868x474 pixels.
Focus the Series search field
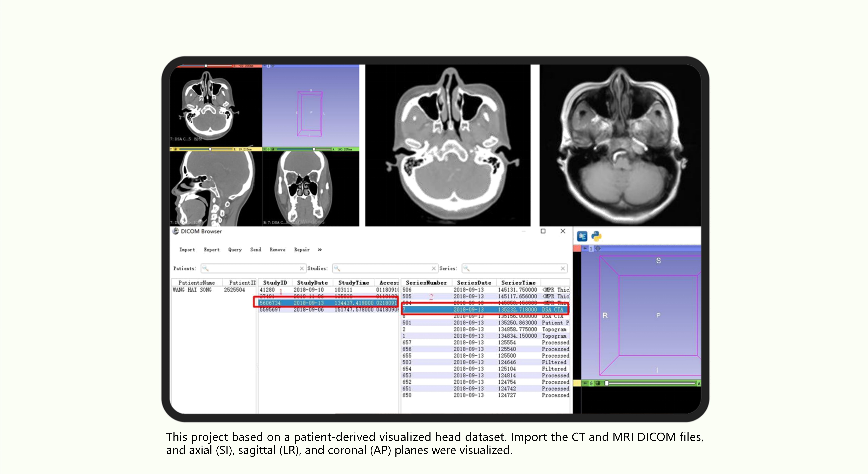(x=515, y=268)
